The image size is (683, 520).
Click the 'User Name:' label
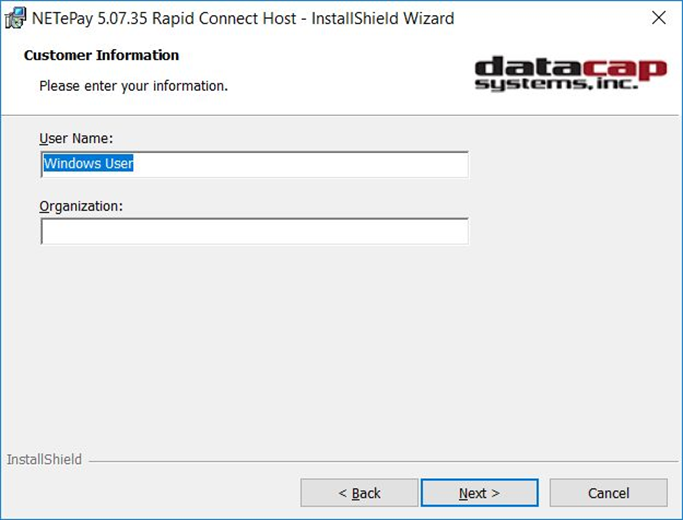pyautogui.click(x=76, y=138)
